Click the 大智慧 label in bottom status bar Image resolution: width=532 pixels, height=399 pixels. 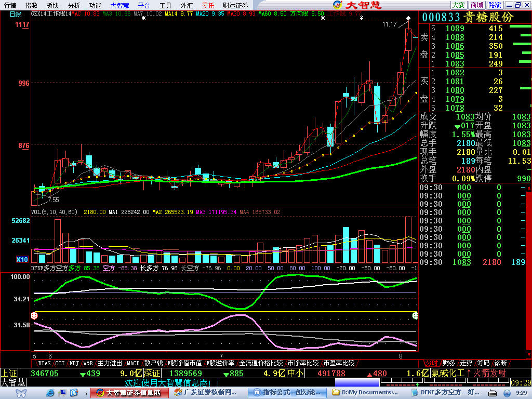tap(13, 383)
